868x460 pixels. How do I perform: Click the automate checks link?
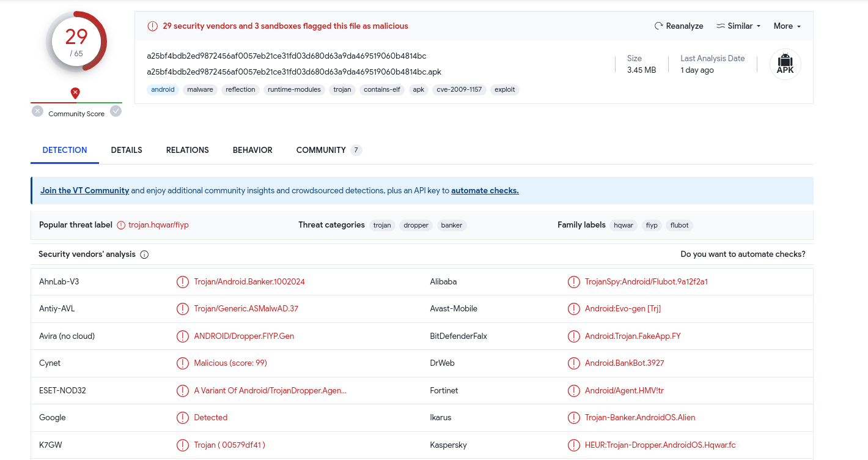click(x=485, y=191)
